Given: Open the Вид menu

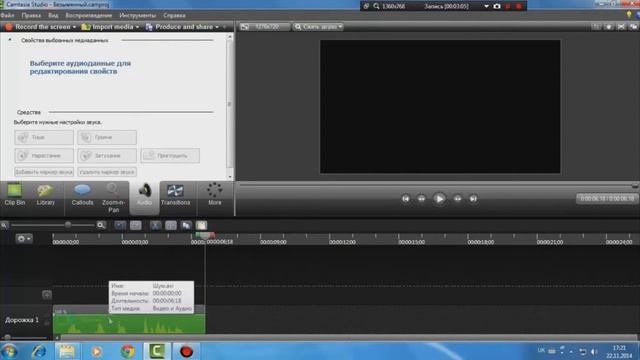Looking at the screenshot, I should point(53,16).
